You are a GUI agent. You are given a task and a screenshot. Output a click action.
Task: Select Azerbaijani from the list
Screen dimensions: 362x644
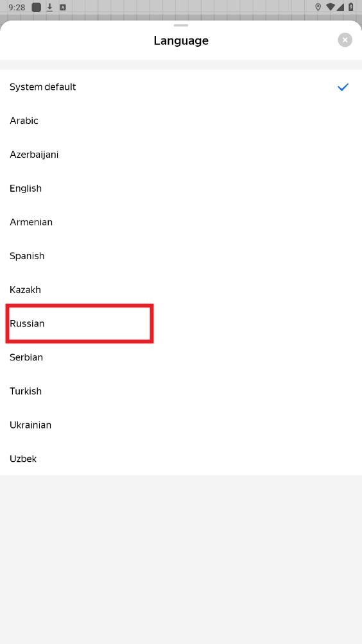coord(181,155)
